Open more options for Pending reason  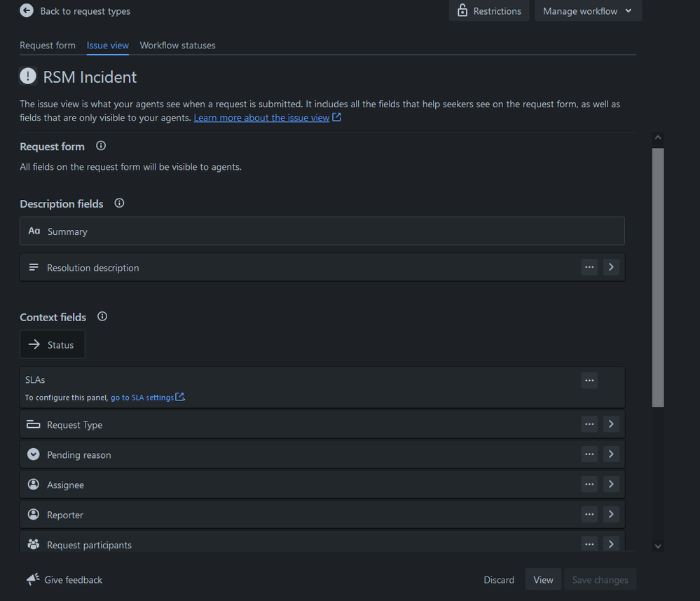pos(589,454)
